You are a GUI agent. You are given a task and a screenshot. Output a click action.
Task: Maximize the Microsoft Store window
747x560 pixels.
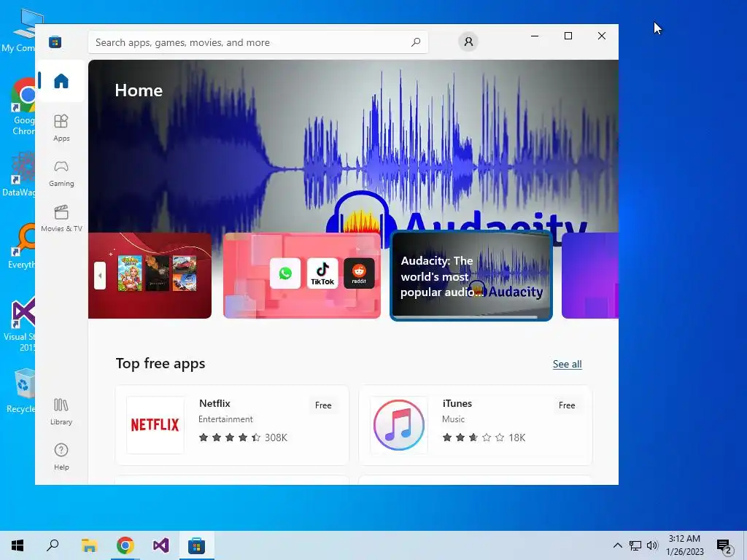(568, 36)
